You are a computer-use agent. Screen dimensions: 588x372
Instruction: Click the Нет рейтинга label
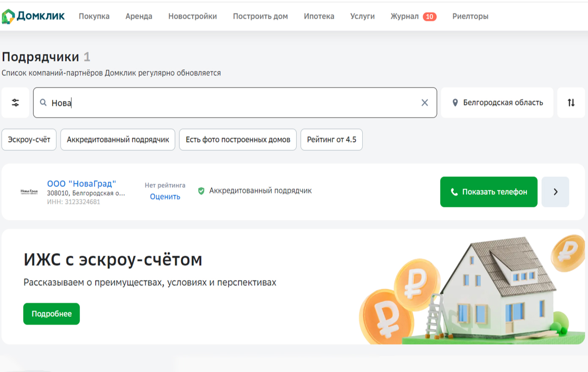tap(165, 185)
